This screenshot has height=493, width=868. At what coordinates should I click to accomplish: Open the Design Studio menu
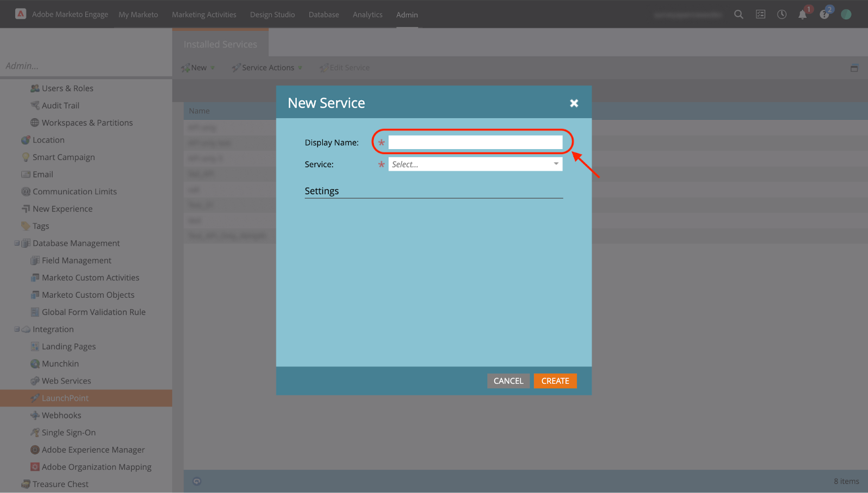[x=272, y=15]
